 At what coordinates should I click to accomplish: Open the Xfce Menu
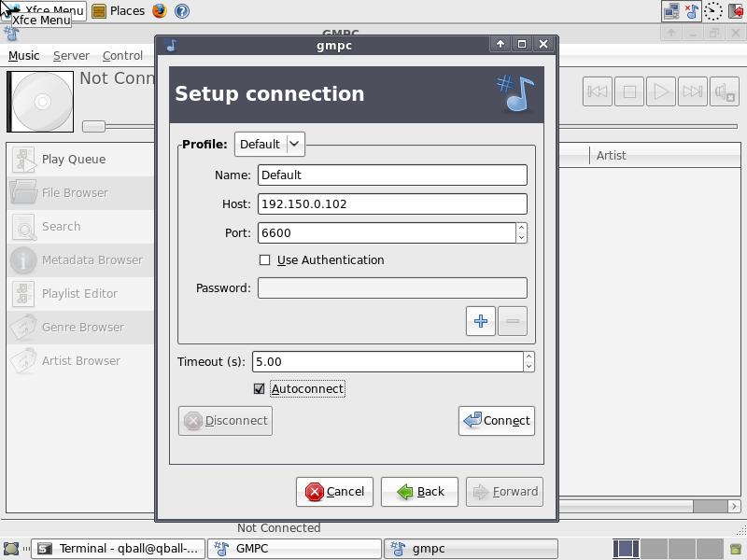tap(44, 11)
